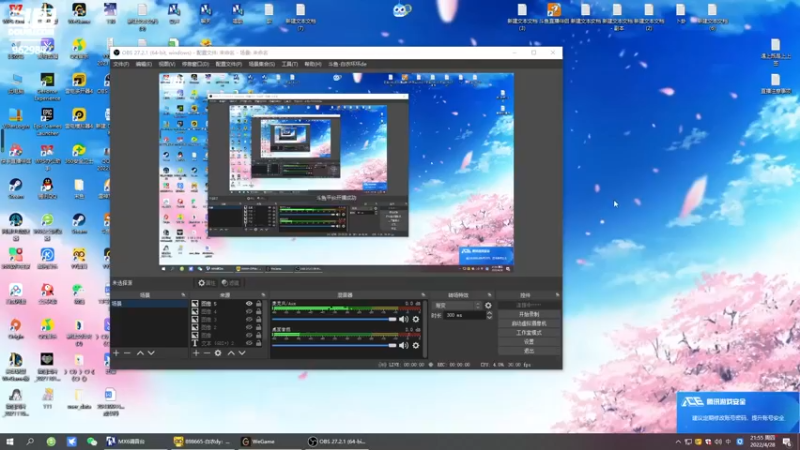Open transition properties gear next to 渐变
Image resolution: width=800 pixels, height=450 pixels.
(488, 306)
